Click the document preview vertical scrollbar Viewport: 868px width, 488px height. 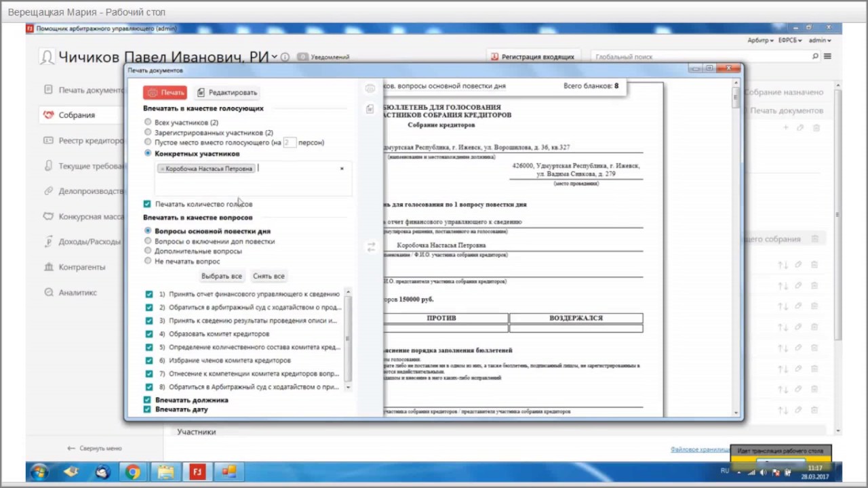[736, 98]
